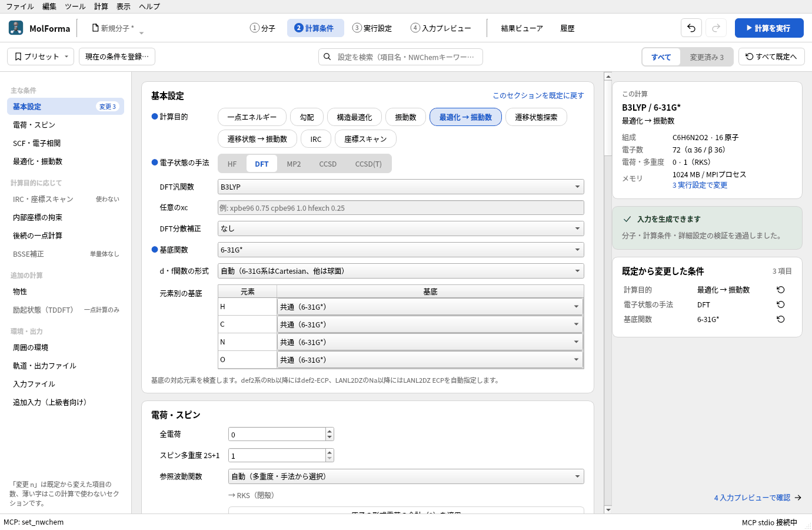Select 勾配 calculation purpose
Image resolution: width=812 pixels, height=530 pixels.
(307, 117)
